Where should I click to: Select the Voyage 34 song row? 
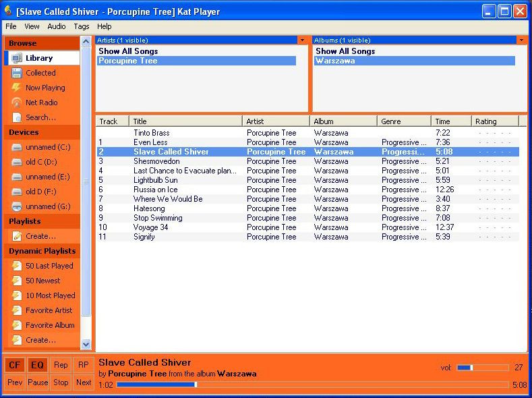point(307,227)
